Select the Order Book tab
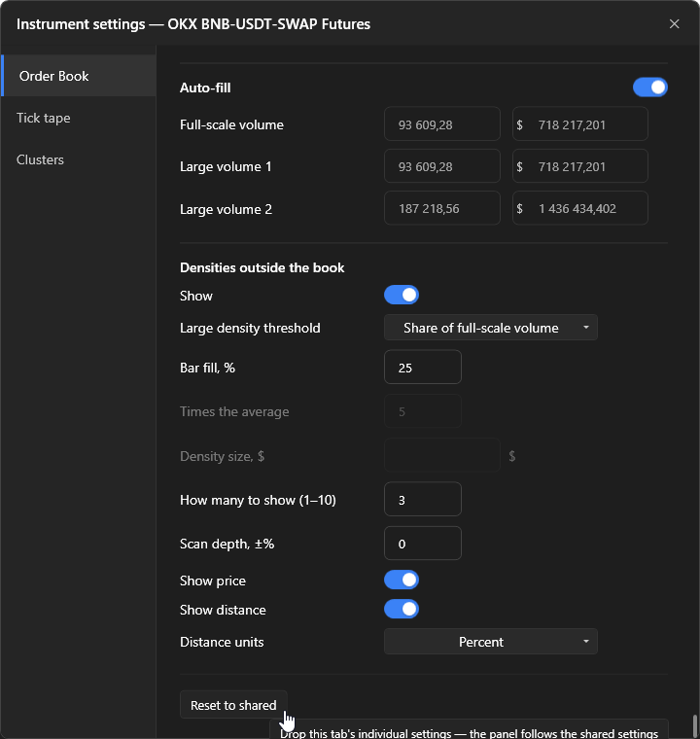Viewport: 700px width, 739px height. [79, 76]
